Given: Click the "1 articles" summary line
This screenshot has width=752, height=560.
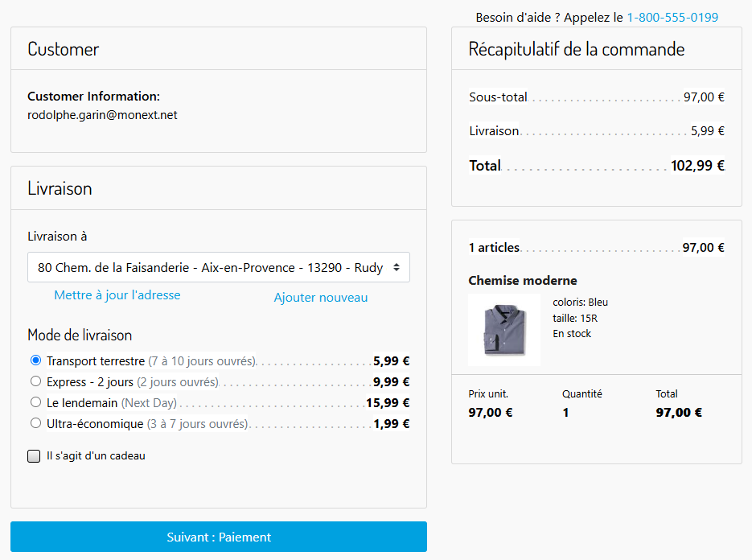Looking at the screenshot, I should (x=494, y=248).
